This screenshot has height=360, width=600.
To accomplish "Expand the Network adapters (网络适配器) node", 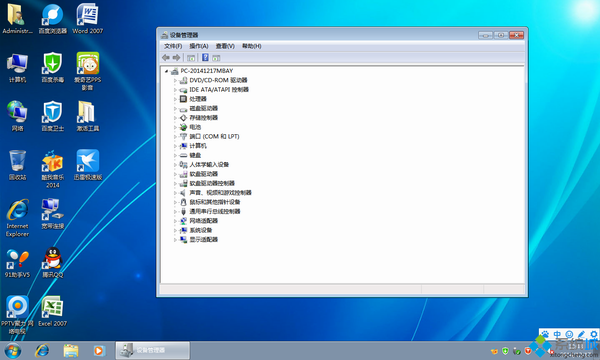I will [x=175, y=221].
